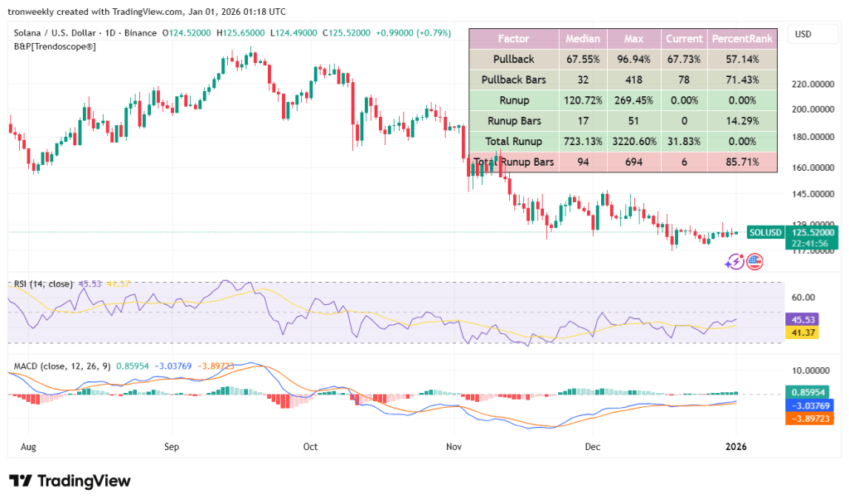Click the bar countdown timer 22:41:56

click(809, 244)
